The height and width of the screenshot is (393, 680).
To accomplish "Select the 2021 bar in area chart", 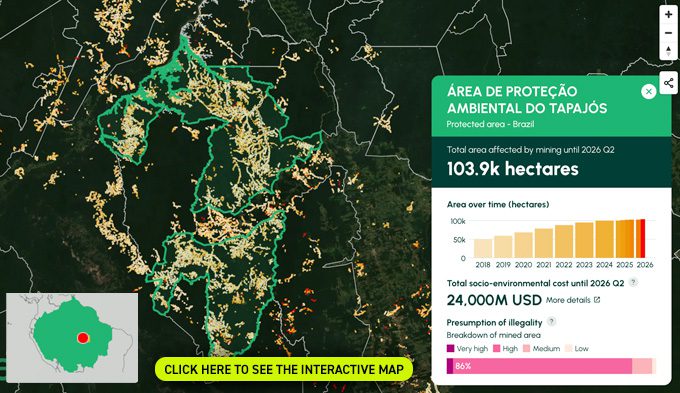I will coord(544,243).
